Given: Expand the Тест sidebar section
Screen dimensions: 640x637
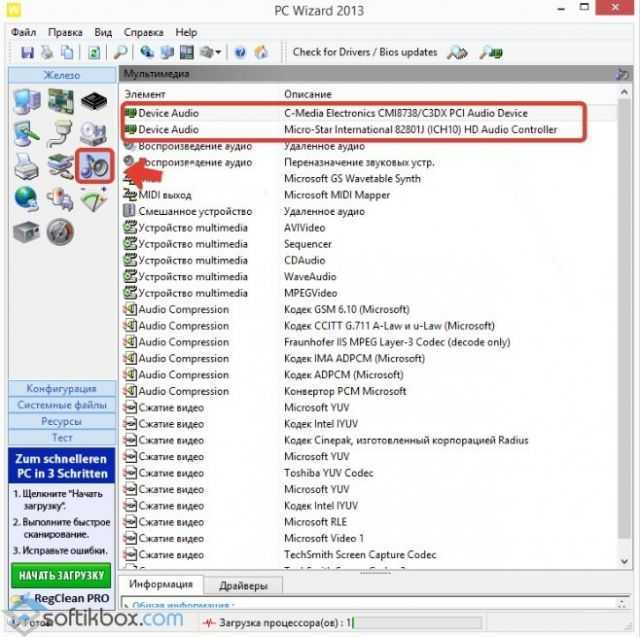Looking at the screenshot, I should (x=62, y=437).
